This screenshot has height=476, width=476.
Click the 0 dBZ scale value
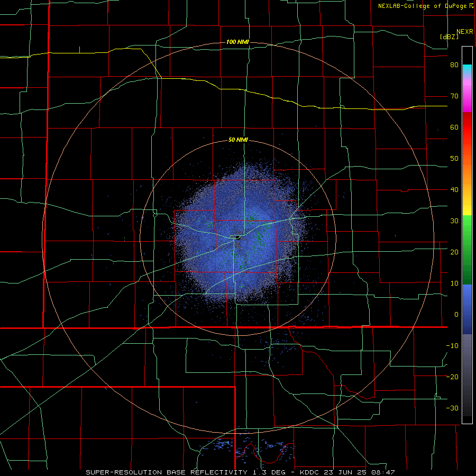pyautogui.click(x=456, y=315)
